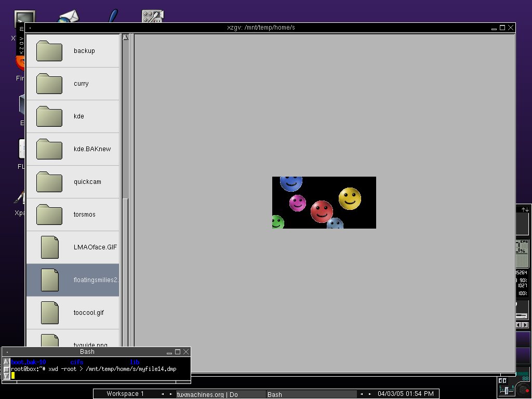This screenshot has width=532, height=399.
Task: Open the quickcam folder icon
Action: tap(49, 182)
